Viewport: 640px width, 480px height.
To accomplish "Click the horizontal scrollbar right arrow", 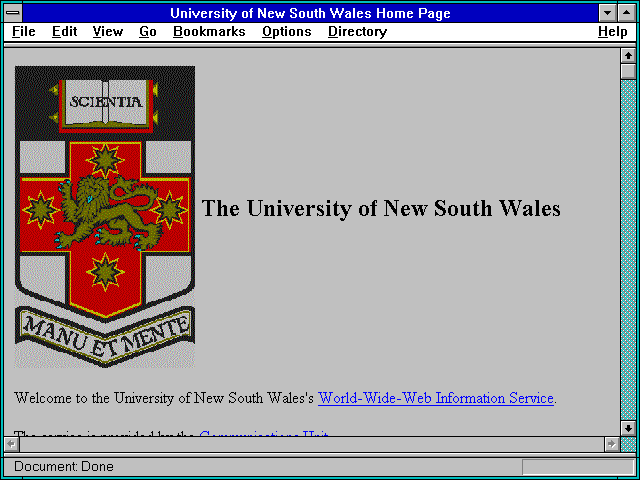I will click(611, 444).
